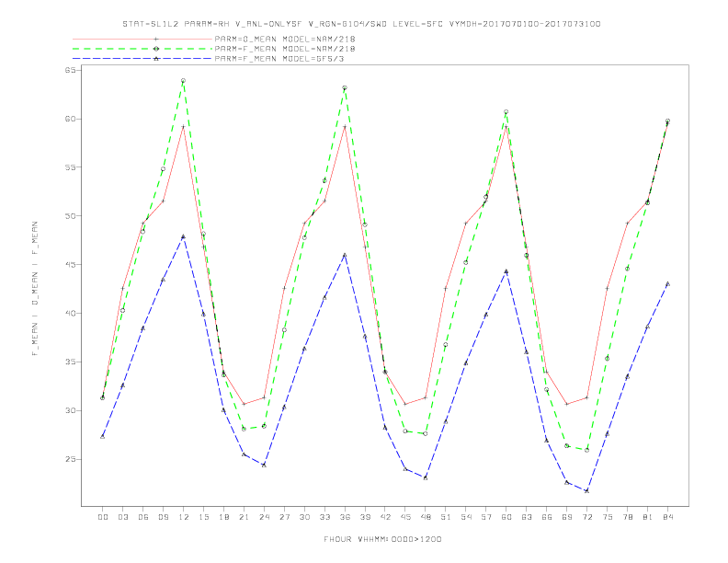
Task: Click green circle marker at hour 36 peak
Action: tap(345, 87)
